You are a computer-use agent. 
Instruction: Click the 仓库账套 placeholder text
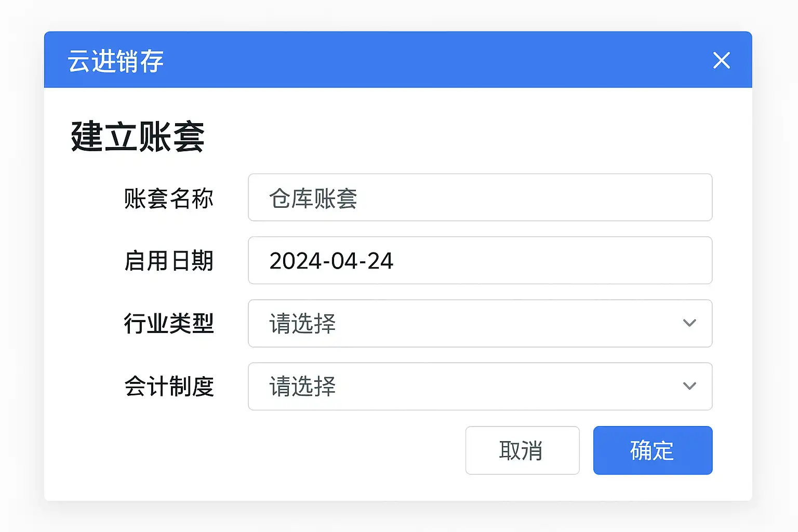point(313,198)
